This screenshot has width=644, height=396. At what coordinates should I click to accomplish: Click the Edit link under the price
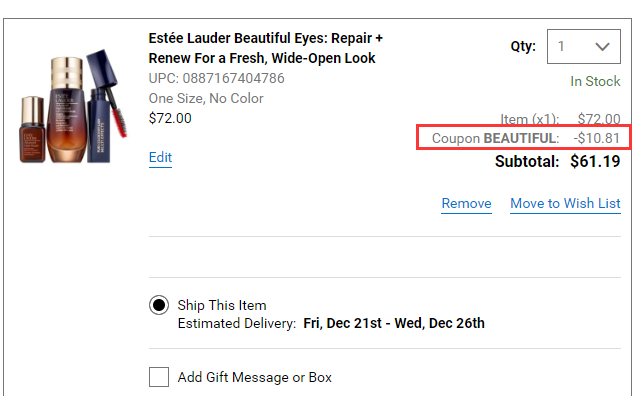(x=160, y=157)
